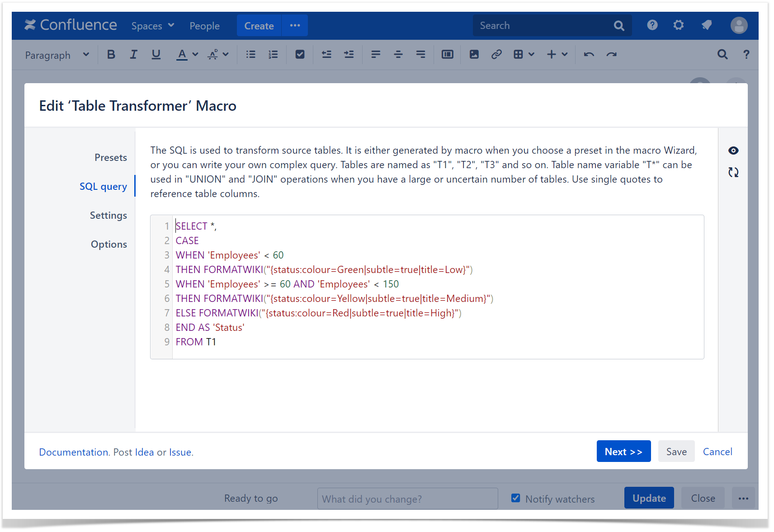Open the Documentation link
Image resolution: width=774 pixels, height=532 pixels.
(74, 452)
